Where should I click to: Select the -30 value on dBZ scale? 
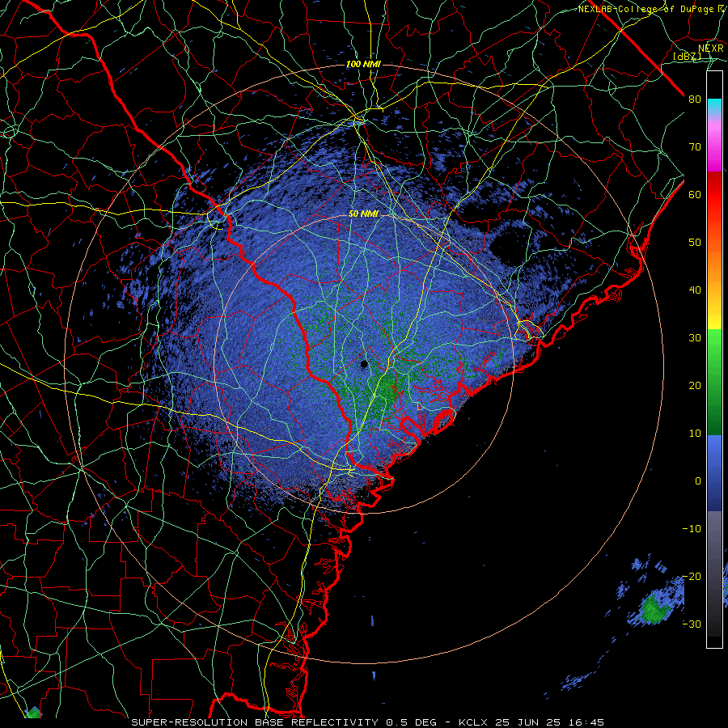692,624
